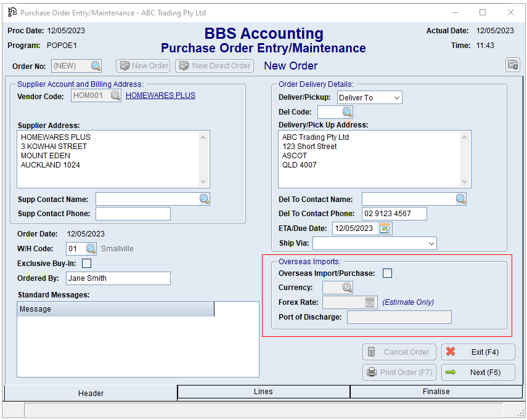Click the Supp Contact Name lookup icon
527x420 pixels.
[204, 199]
